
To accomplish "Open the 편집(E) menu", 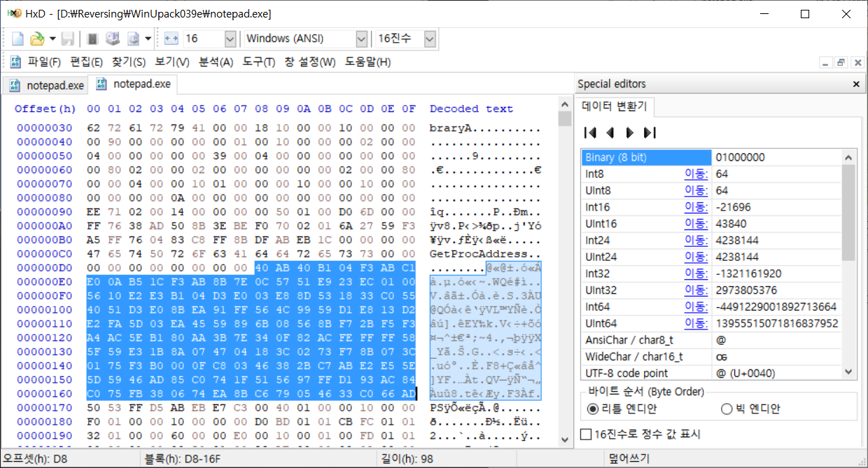I will pyautogui.click(x=86, y=62).
